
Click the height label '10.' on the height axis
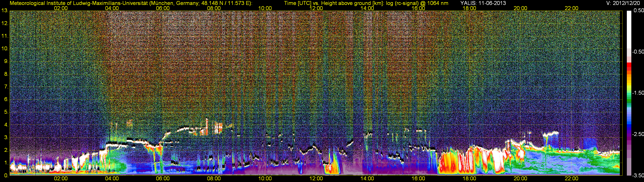(x=5, y=49)
